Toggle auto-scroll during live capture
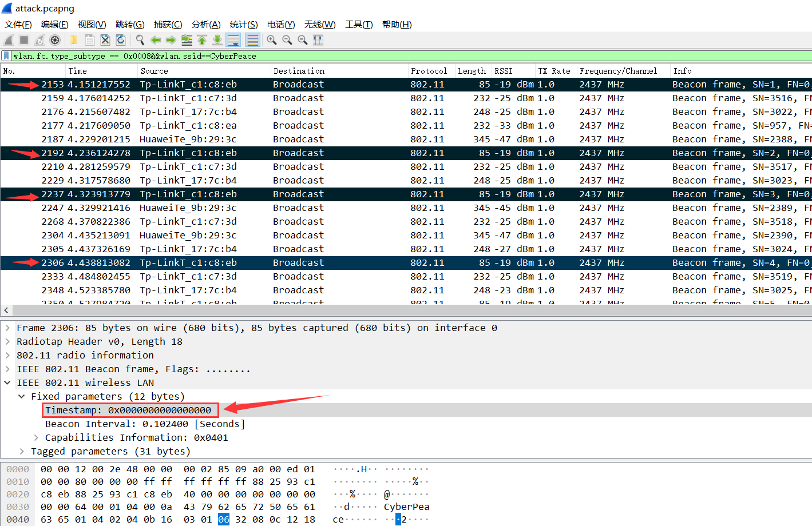Image resolution: width=812 pixels, height=526 pixels. tap(233, 40)
